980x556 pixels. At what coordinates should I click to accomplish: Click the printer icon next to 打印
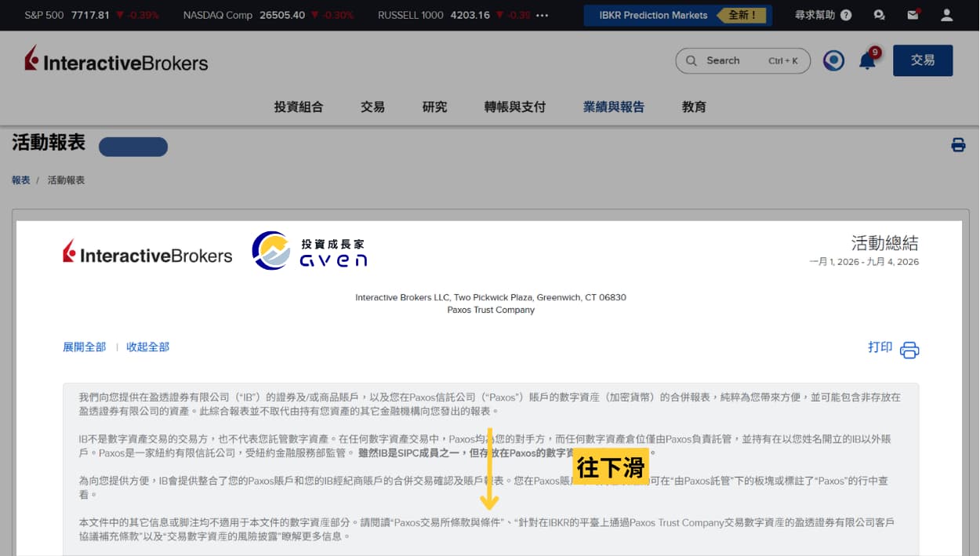click(x=909, y=350)
